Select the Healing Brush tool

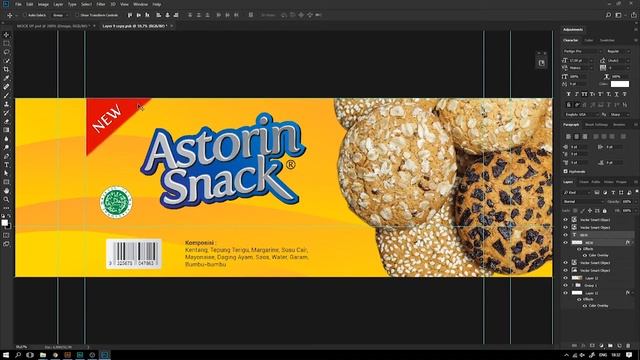tap(6, 87)
